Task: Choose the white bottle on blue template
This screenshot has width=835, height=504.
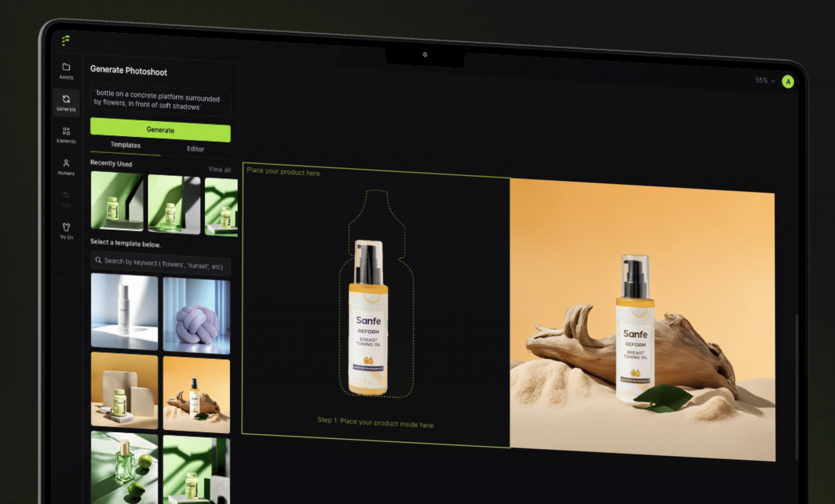Action: pyautogui.click(x=124, y=312)
